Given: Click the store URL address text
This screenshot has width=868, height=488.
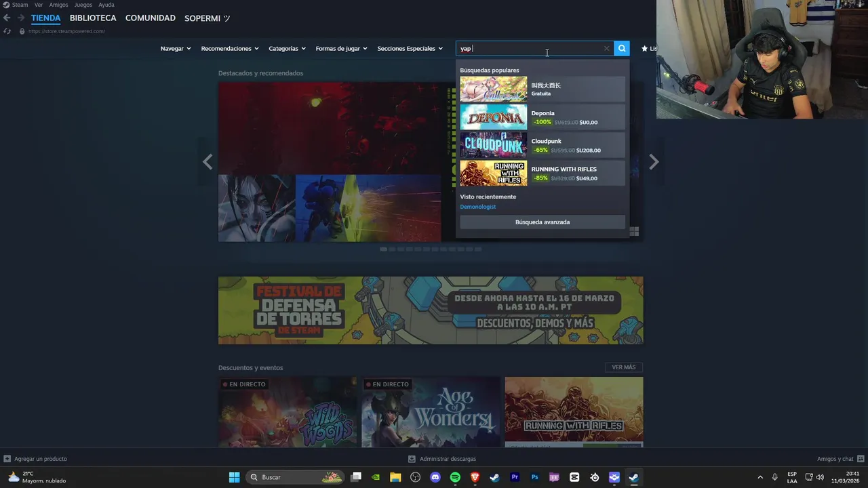Looking at the screenshot, I should 66,31.
